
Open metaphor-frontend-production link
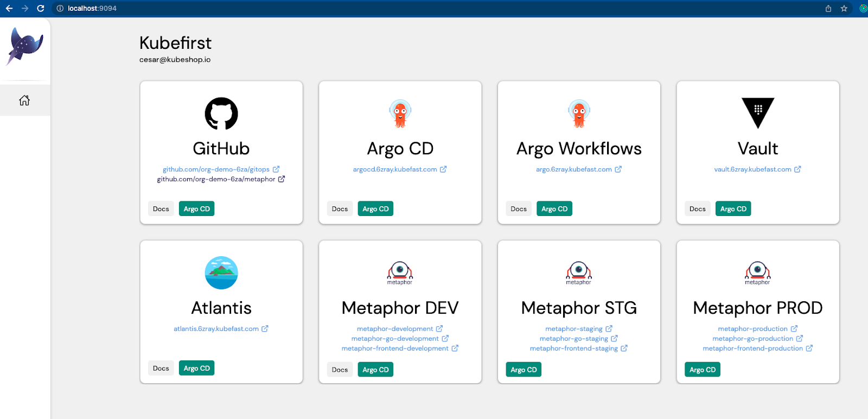click(x=752, y=348)
